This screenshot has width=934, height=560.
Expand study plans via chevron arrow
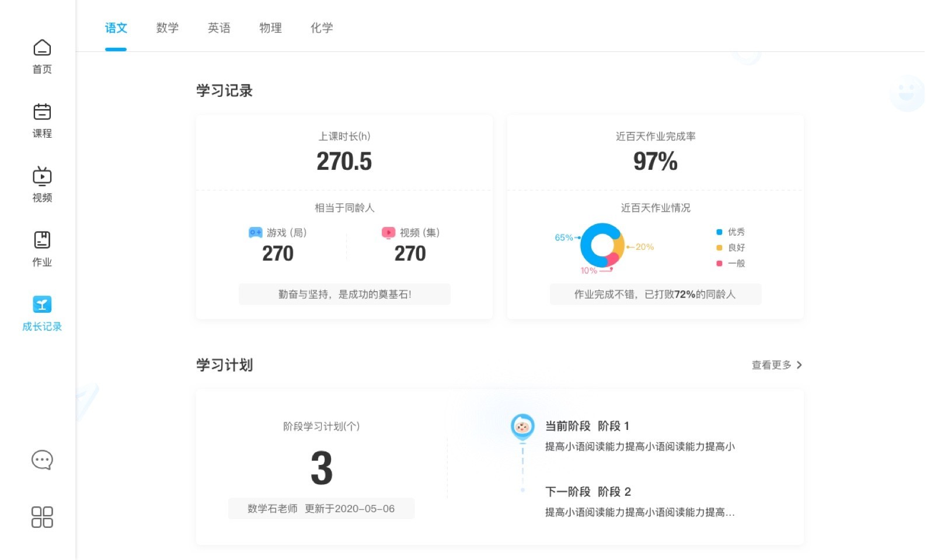tap(799, 365)
